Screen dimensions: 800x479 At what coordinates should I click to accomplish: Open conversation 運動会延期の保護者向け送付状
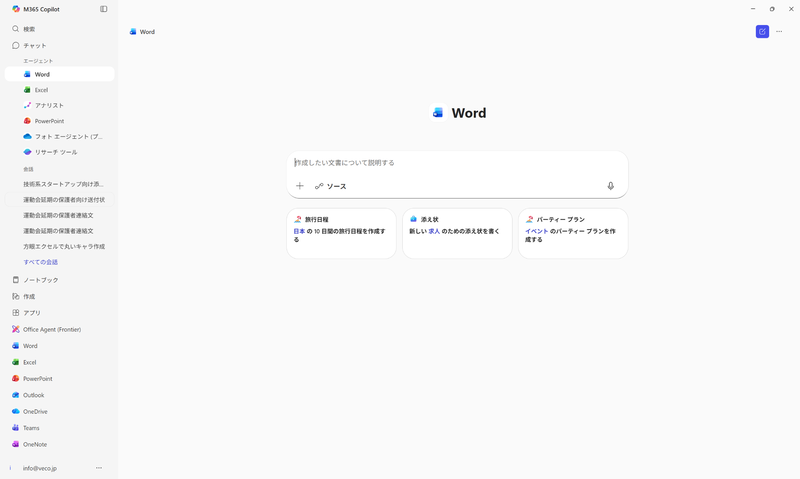coord(59,199)
